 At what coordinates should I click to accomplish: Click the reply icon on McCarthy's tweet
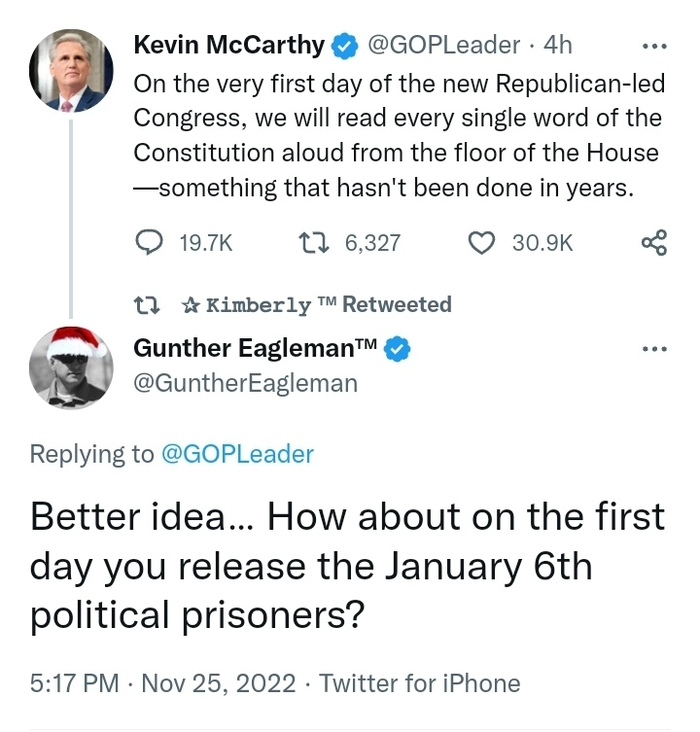(x=149, y=242)
